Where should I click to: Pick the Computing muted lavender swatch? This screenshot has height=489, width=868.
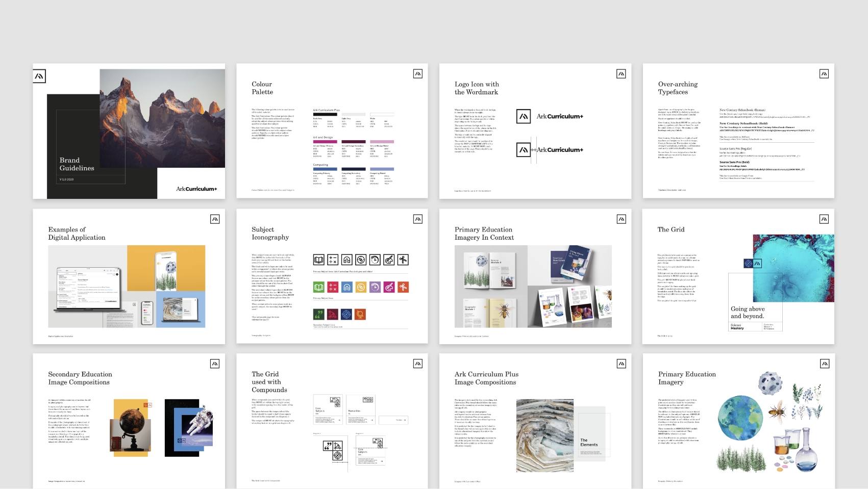click(382, 169)
